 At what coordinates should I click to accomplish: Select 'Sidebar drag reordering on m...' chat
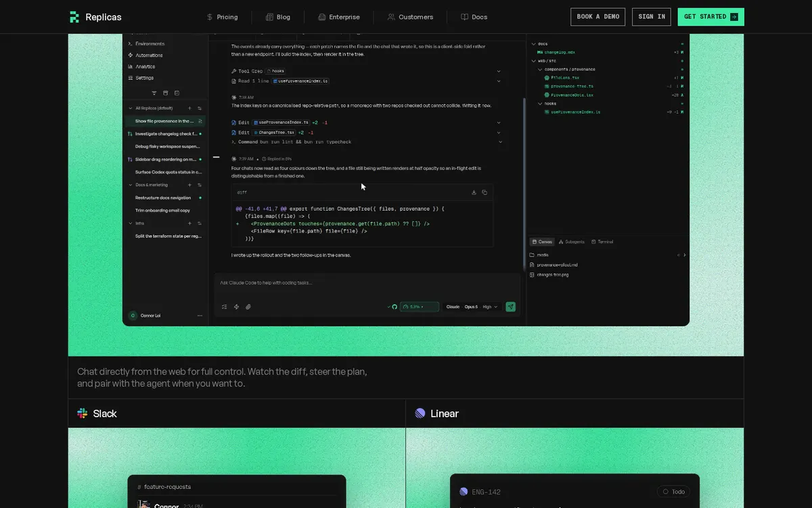click(x=165, y=159)
